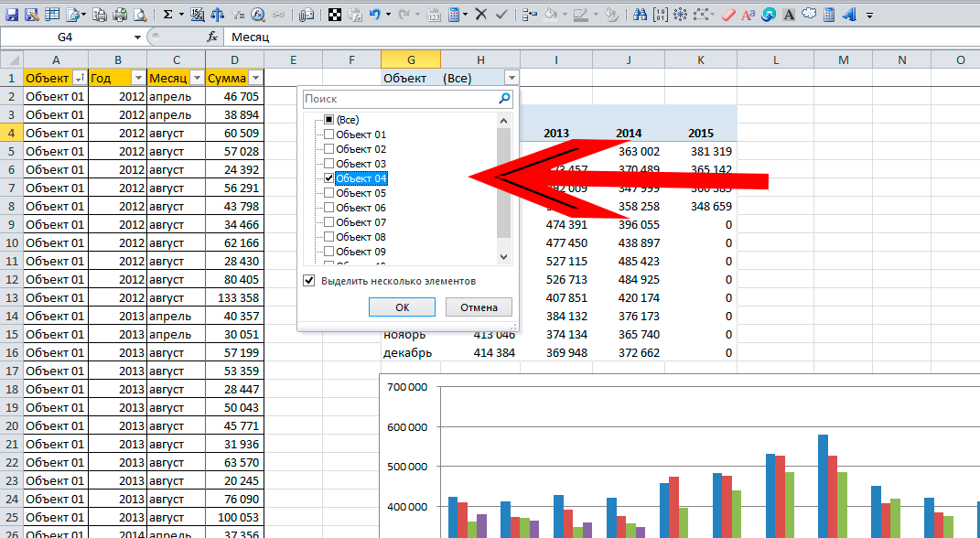This screenshot has height=538, width=980.
Task: Click the email attachment paperclip icon
Action: pyautogui.click(x=306, y=14)
